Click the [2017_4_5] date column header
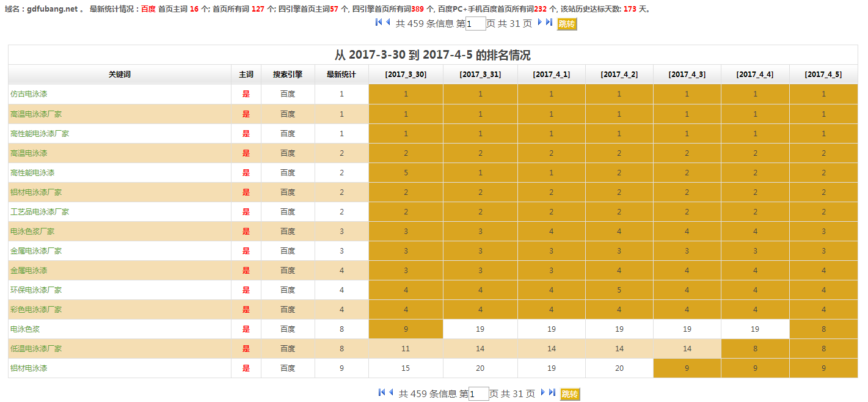The width and height of the screenshot is (868, 402). point(823,75)
